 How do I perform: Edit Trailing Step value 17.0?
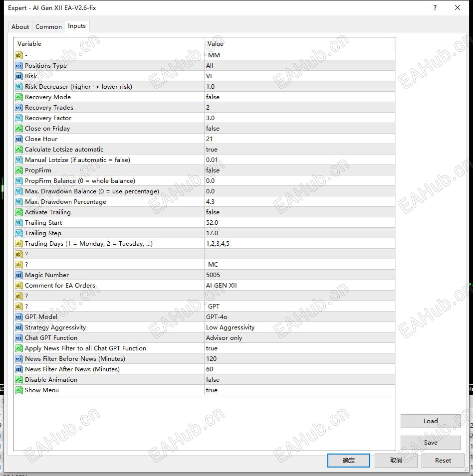[300, 233]
